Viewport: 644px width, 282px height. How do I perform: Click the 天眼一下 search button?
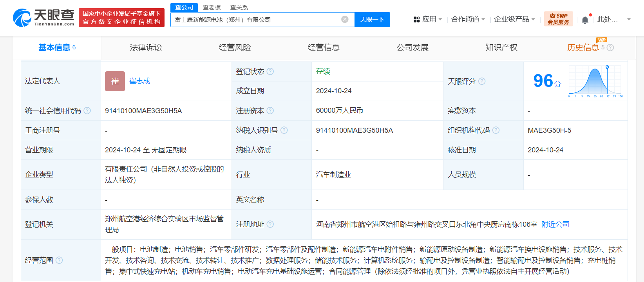[x=372, y=20]
